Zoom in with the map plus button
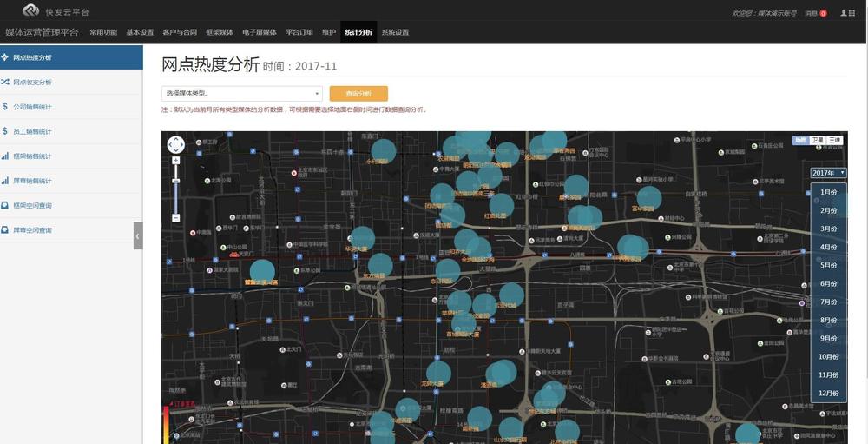Screen dimensions: 868x444 [175, 161]
